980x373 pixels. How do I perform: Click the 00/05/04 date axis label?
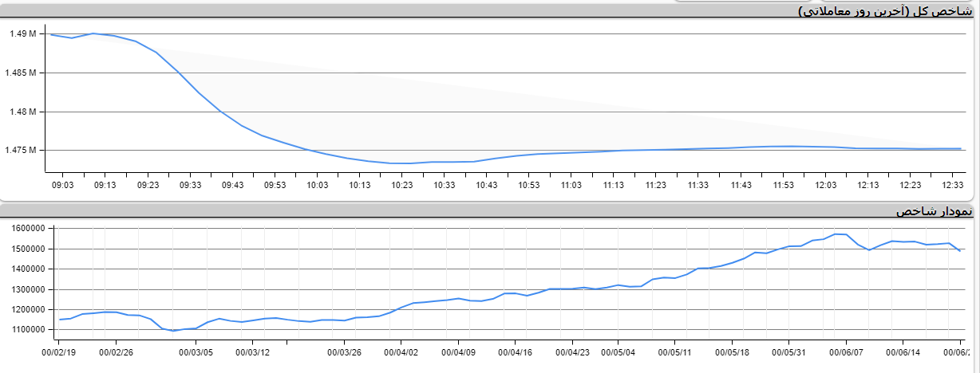618,351
